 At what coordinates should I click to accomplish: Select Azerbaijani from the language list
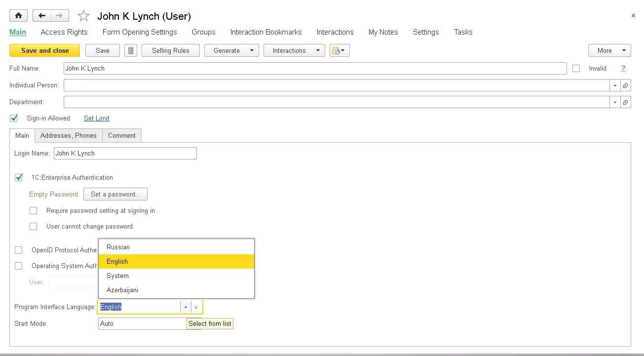tap(122, 290)
